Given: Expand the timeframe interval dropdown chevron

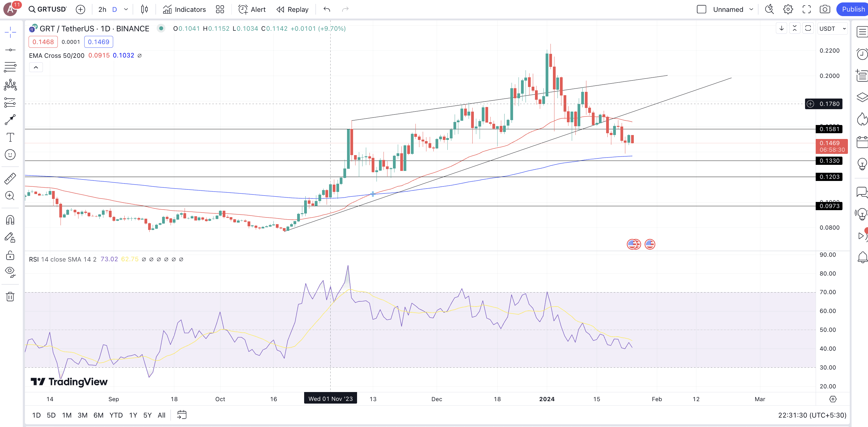Looking at the screenshot, I should pyautogui.click(x=126, y=9).
